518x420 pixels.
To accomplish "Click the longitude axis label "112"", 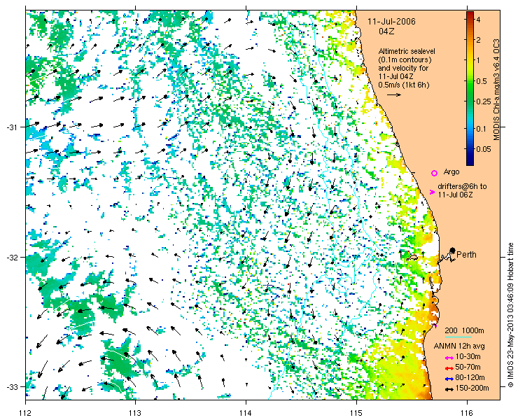I will [x=25, y=413].
